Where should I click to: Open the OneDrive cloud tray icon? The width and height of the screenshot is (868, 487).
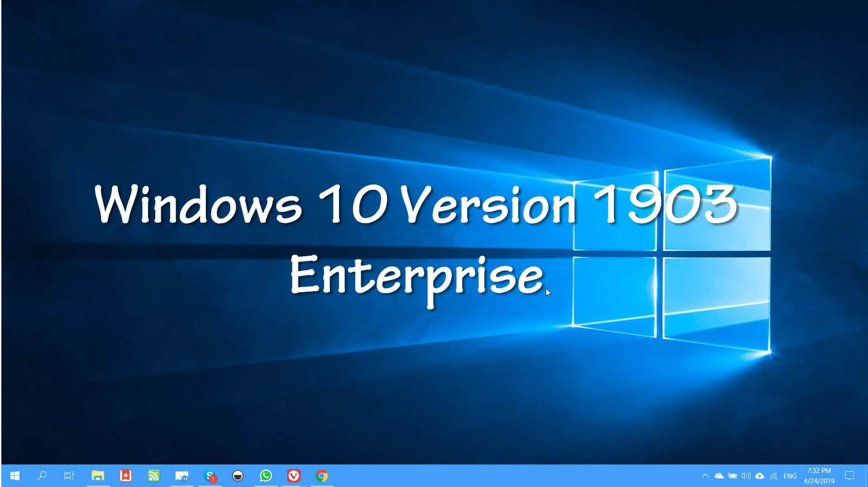click(719, 476)
